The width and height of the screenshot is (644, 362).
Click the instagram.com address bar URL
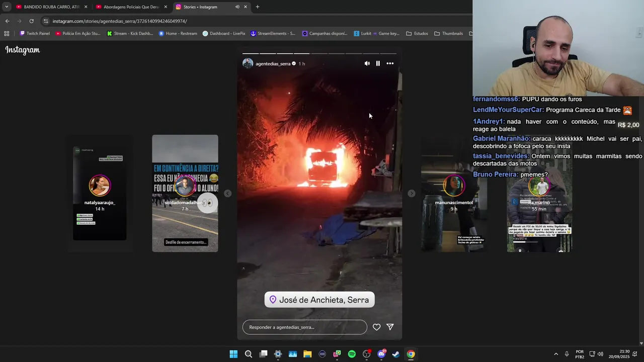(120, 21)
